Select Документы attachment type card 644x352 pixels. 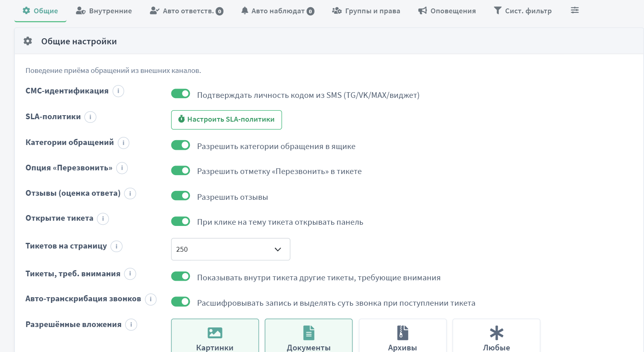[309, 336]
